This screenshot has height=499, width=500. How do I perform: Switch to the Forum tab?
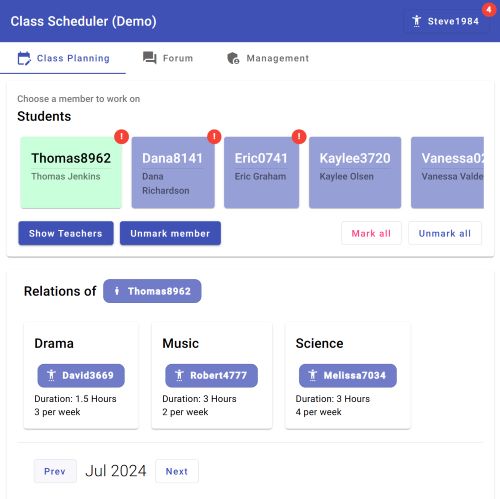[168, 58]
